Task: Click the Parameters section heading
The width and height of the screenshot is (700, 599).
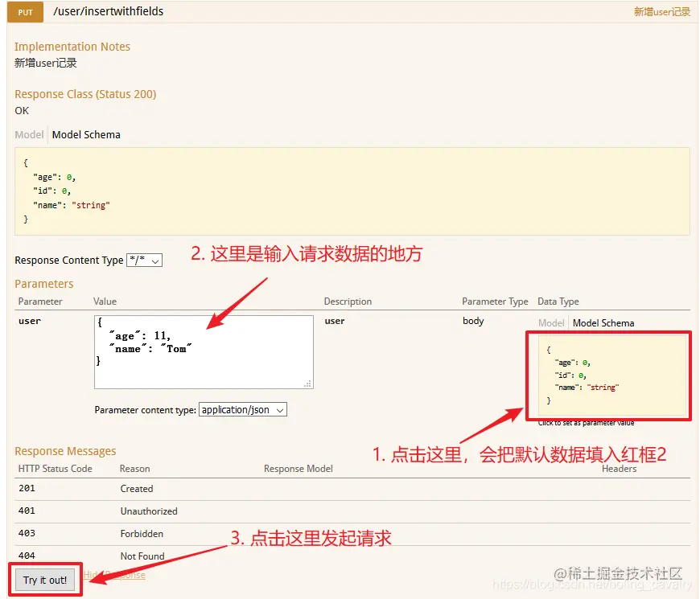Action: click(43, 284)
